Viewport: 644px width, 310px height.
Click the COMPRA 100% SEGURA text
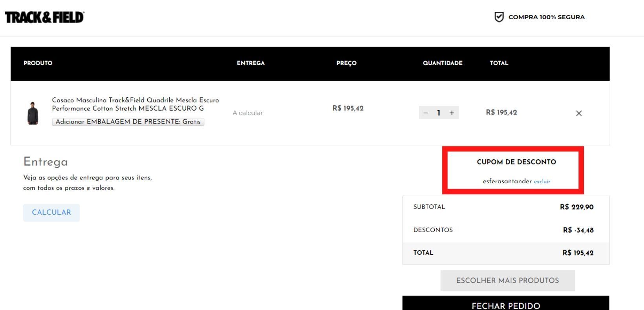[547, 17]
